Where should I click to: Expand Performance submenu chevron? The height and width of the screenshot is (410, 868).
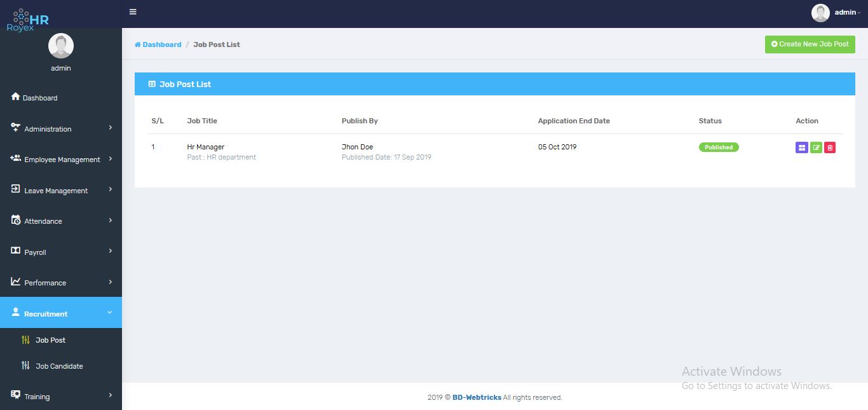(x=110, y=282)
